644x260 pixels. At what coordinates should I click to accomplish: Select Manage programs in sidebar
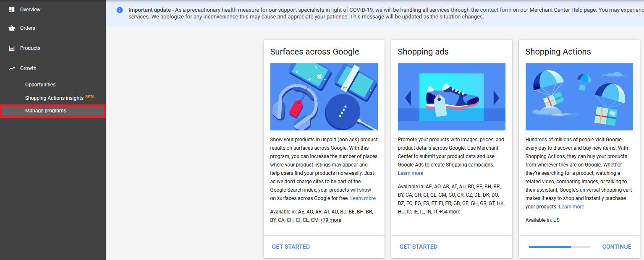46,111
